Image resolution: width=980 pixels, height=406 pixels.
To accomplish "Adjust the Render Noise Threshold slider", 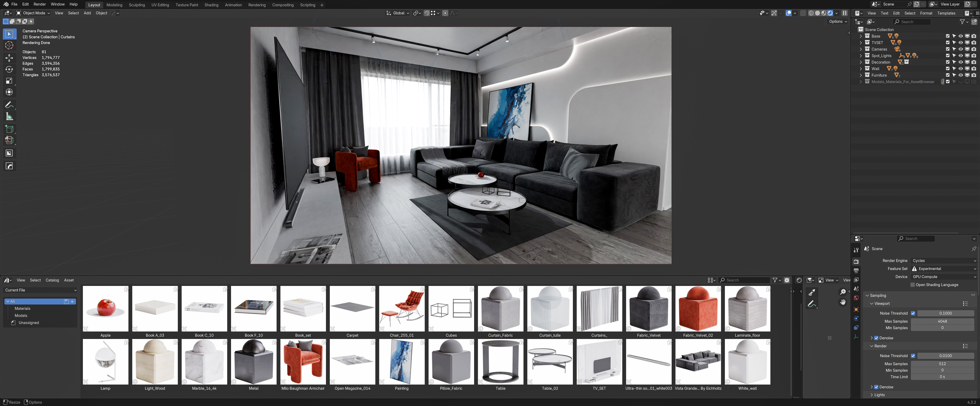I will (945, 356).
